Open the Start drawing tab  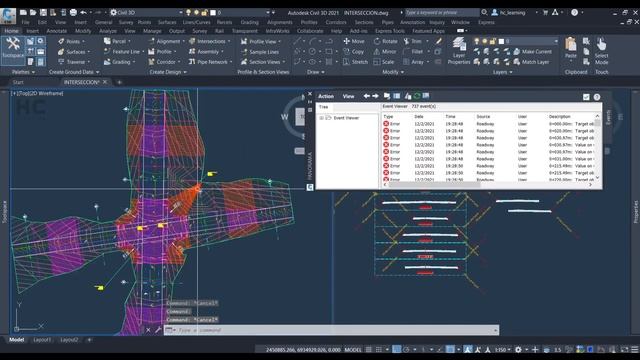coord(18,82)
